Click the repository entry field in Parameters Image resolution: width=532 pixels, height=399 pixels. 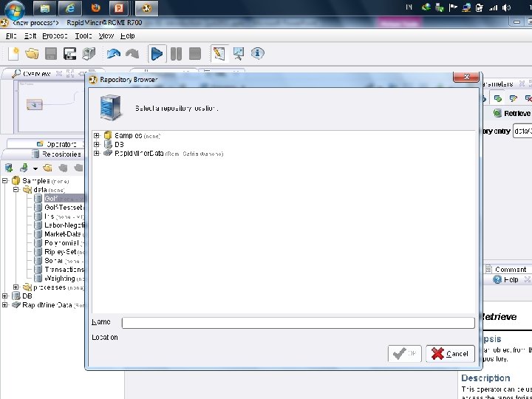tap(522, 132)
